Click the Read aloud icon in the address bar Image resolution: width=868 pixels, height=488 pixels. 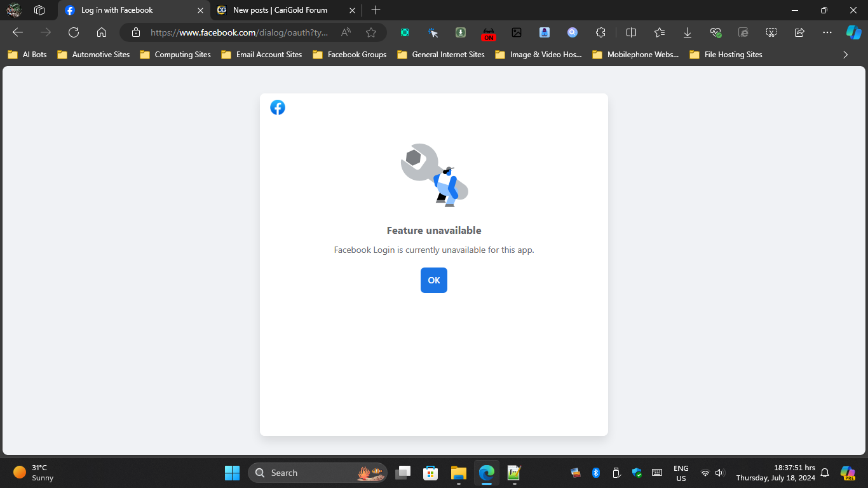[346, 32]
